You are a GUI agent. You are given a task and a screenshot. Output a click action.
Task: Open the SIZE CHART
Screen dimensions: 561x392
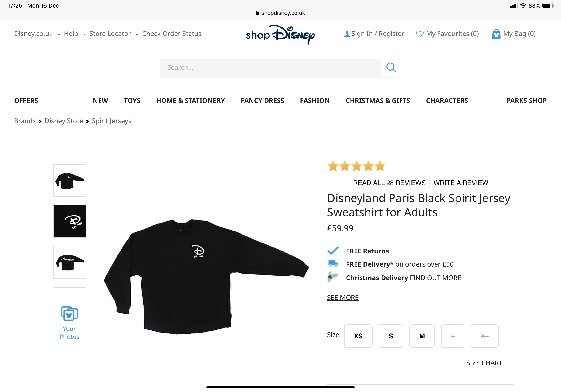pyautogui.click(x=484, y=363)
